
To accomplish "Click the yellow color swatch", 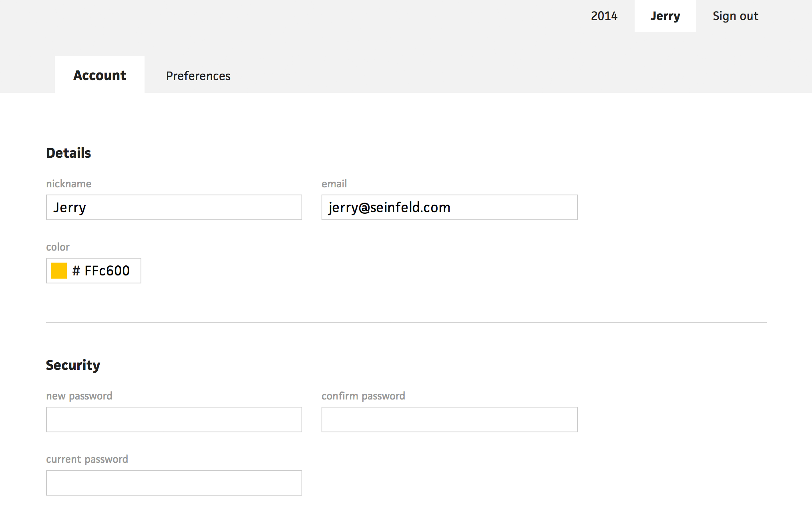I will (59, 271).
